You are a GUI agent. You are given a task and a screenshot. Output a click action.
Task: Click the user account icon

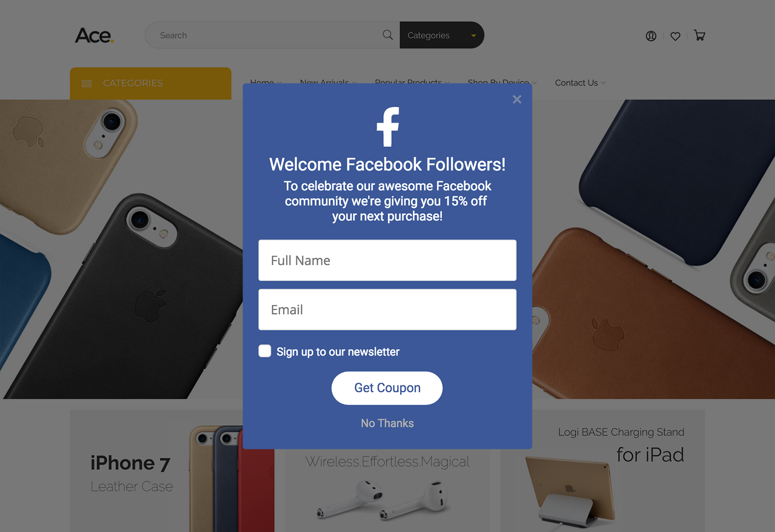pyautogui.click(x=651, y=36)
